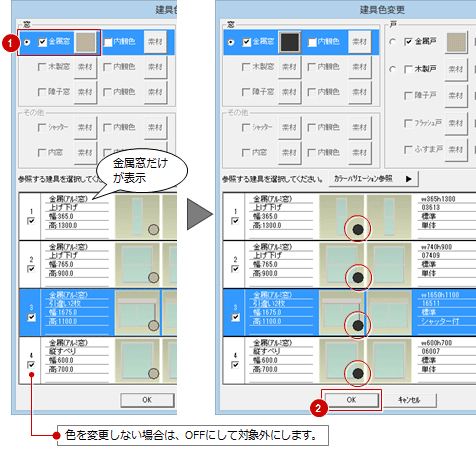Click the dark color circle on window row 2
The image size is (476, 450).
358,277
